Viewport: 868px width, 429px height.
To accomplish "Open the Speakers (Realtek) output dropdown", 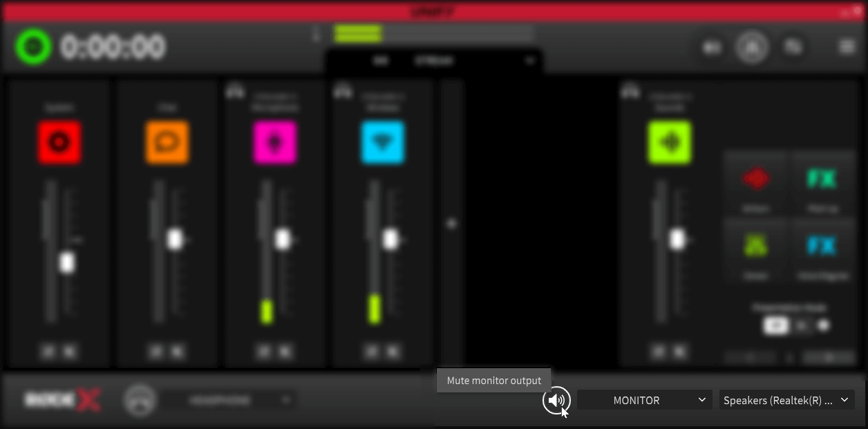I will coord(786,400).
